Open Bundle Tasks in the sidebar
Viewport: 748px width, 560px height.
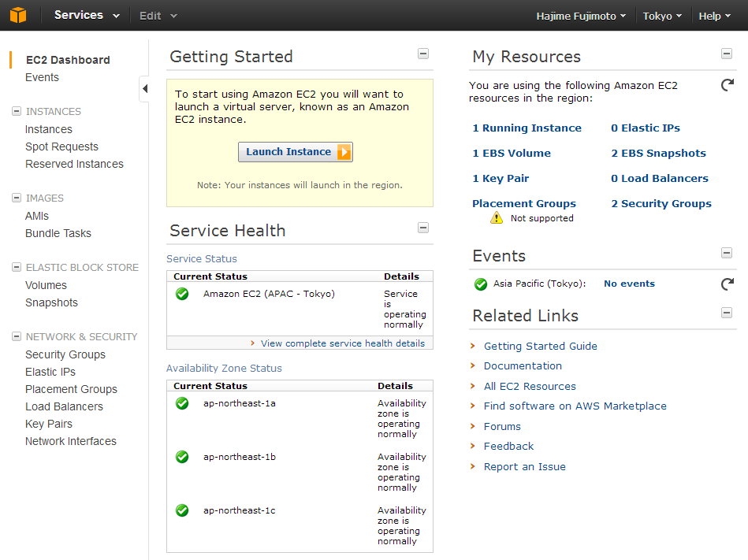58,233
